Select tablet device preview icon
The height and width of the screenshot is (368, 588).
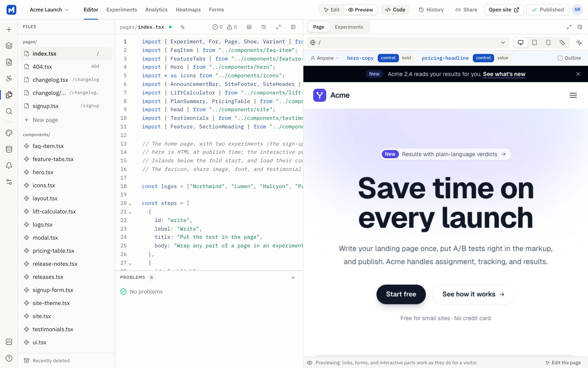(534, 43)
